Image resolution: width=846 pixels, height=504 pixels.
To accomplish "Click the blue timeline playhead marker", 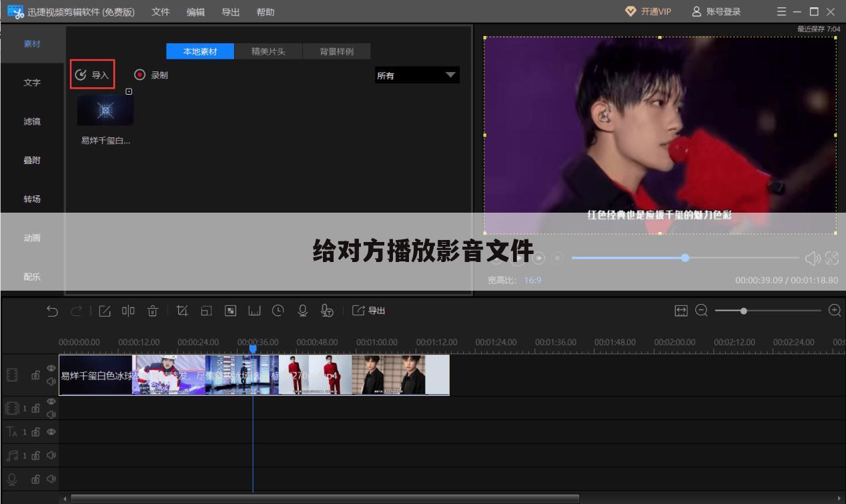I will pos(253,349).
